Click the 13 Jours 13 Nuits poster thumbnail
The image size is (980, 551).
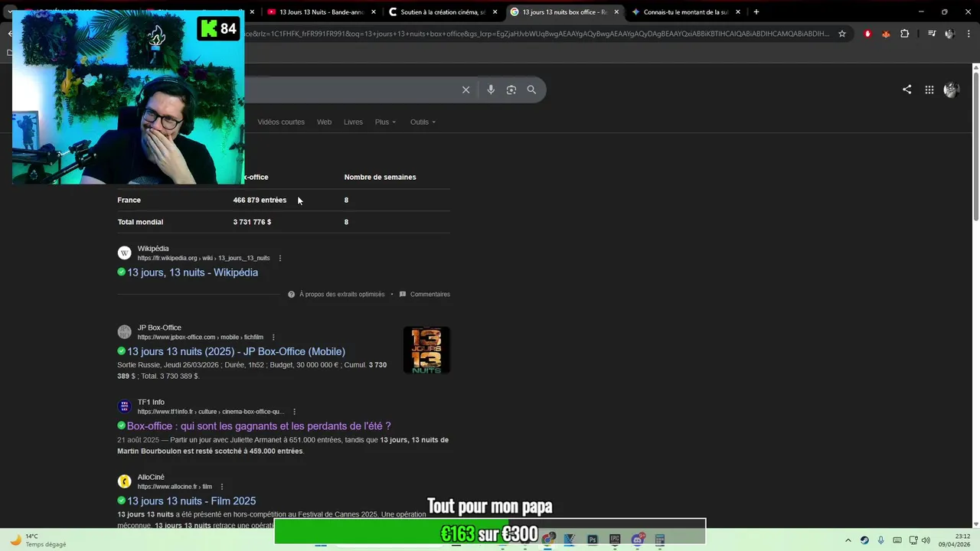(426, 350)
